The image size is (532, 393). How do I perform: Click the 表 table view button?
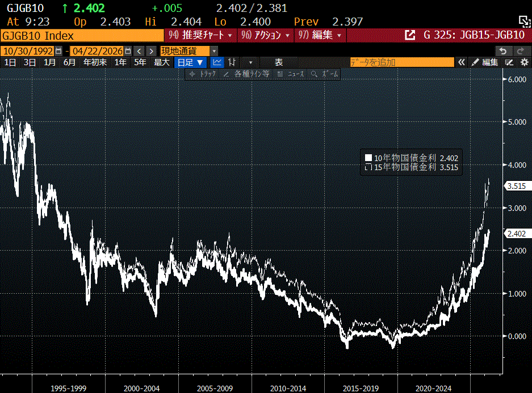click(279, 62)
